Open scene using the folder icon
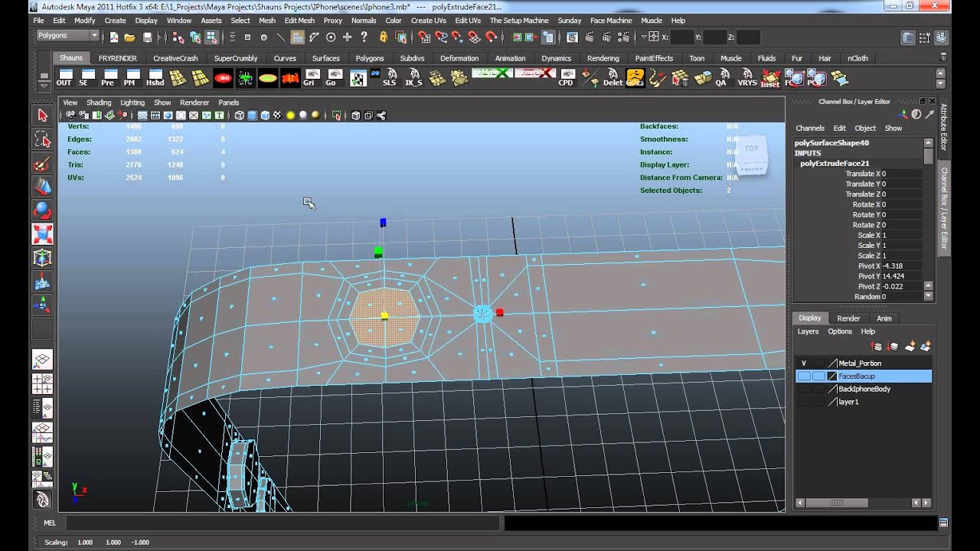 pyautogui.click(x=130, y=37)
